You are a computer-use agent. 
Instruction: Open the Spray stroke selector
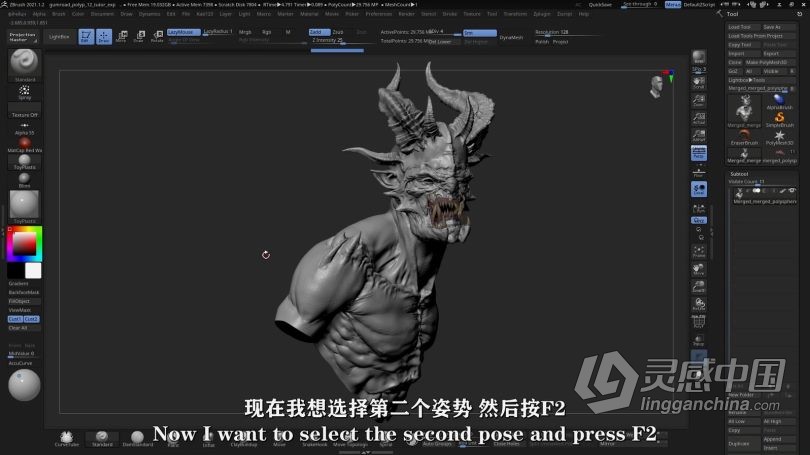24,92
